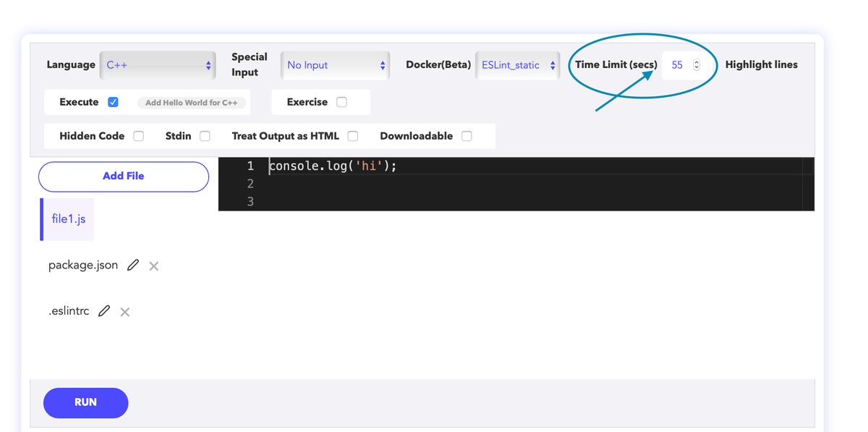Click the Time Limit value field

(682, 65)
